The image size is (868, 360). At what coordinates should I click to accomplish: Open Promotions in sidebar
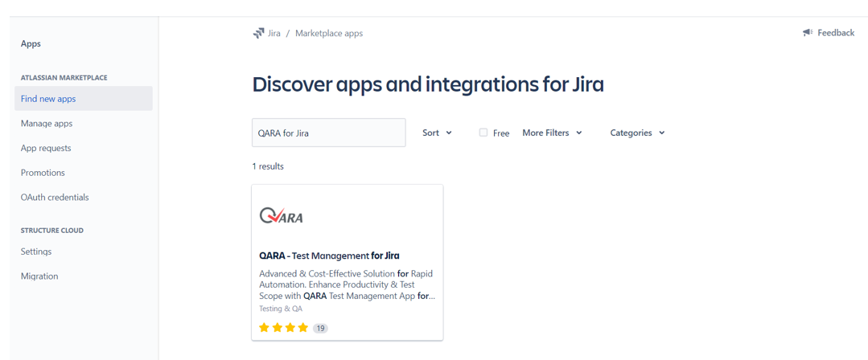click(43, 173)
